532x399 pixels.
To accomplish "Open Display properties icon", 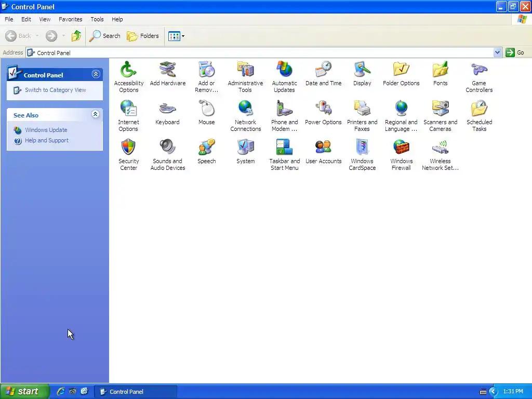I will pyautogui.click(x=362, y=70).
